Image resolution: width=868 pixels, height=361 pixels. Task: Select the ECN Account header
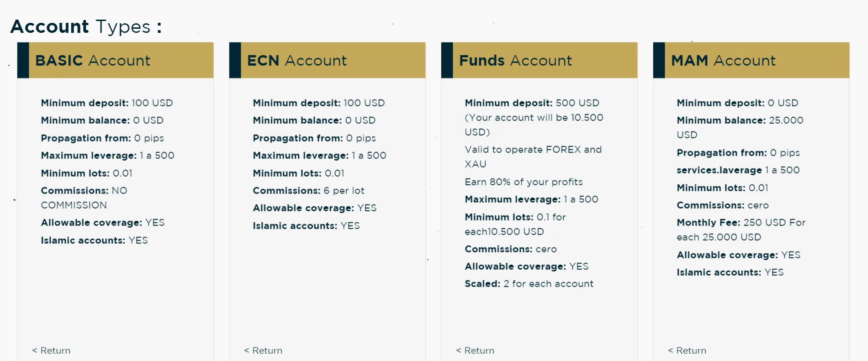pyautogui.click(x=327, y=60)
